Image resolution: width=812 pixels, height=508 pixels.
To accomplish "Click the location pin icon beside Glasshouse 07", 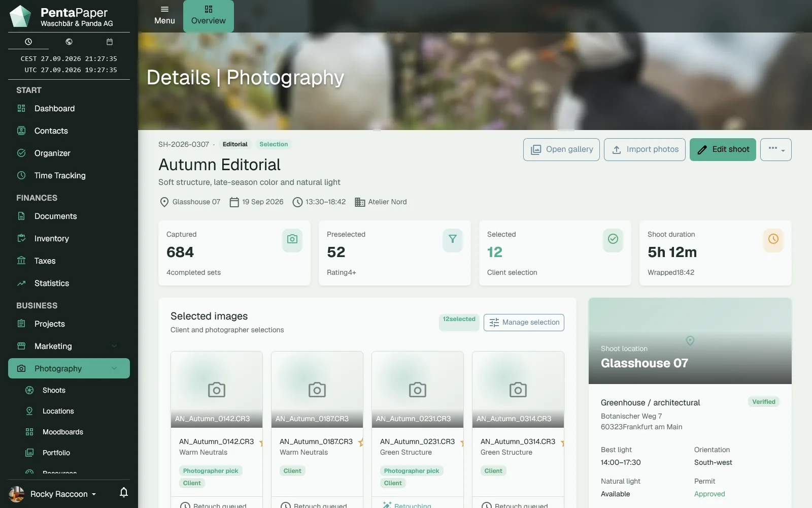I will tap(164, 202).
